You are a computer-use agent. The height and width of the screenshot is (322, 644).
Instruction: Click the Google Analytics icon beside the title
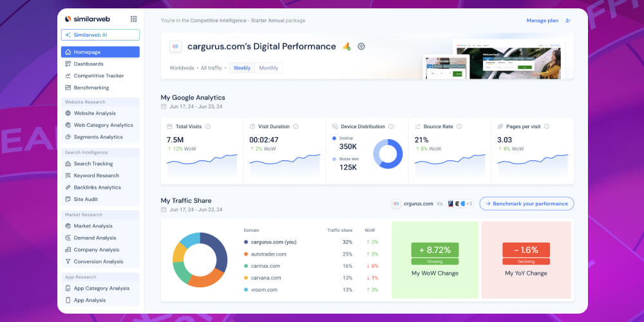(x=346, y=46)
